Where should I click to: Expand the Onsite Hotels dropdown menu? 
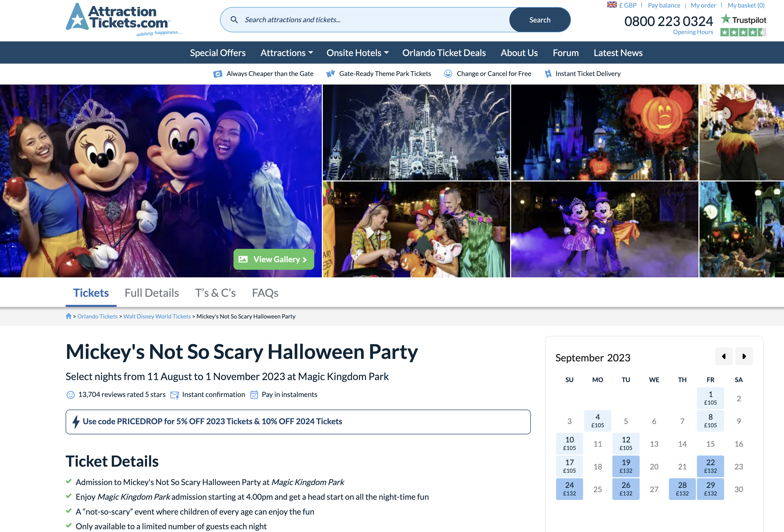[x=358, y=53]
